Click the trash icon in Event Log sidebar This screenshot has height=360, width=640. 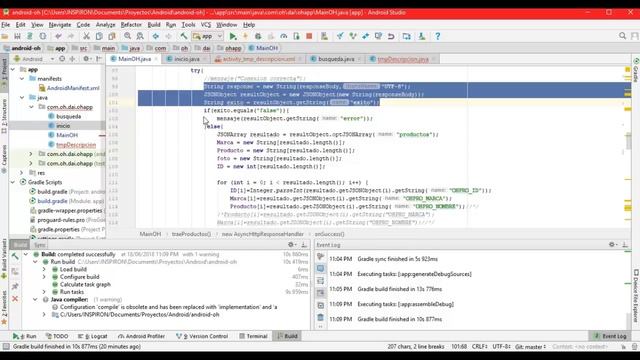click(320, 317)
